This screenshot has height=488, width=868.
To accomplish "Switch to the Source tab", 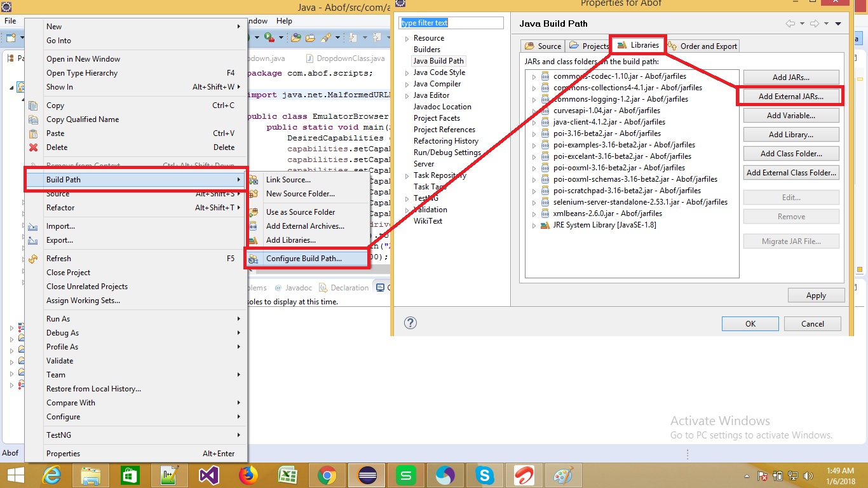I will (x=543, y=46).
